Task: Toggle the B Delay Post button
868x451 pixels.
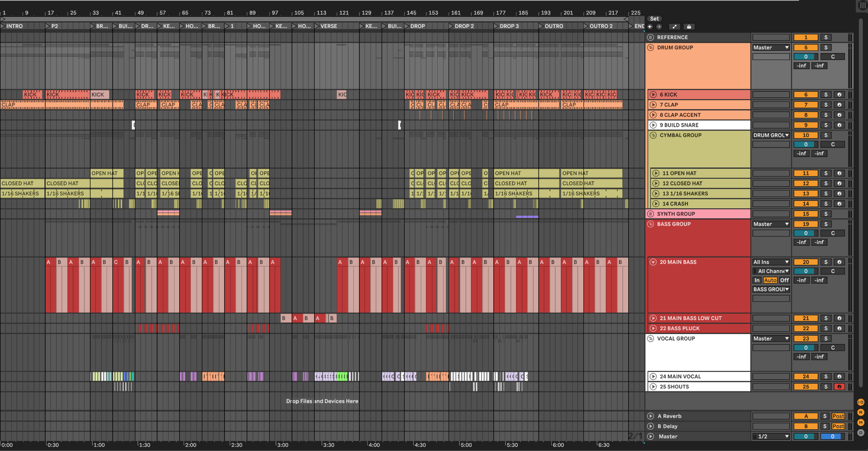Action: [838, 426]
